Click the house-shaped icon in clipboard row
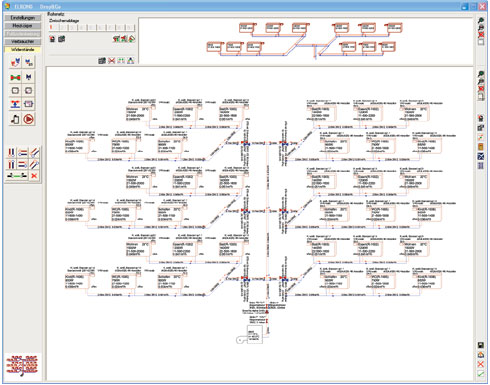The image size is (490, 385). coord(132,39)
